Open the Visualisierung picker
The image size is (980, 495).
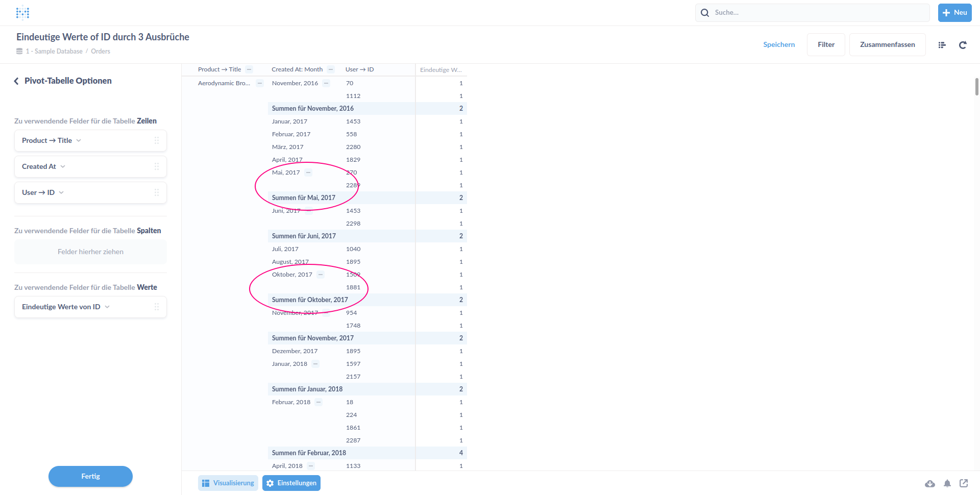pyautogui.click(x=228, y=483)
